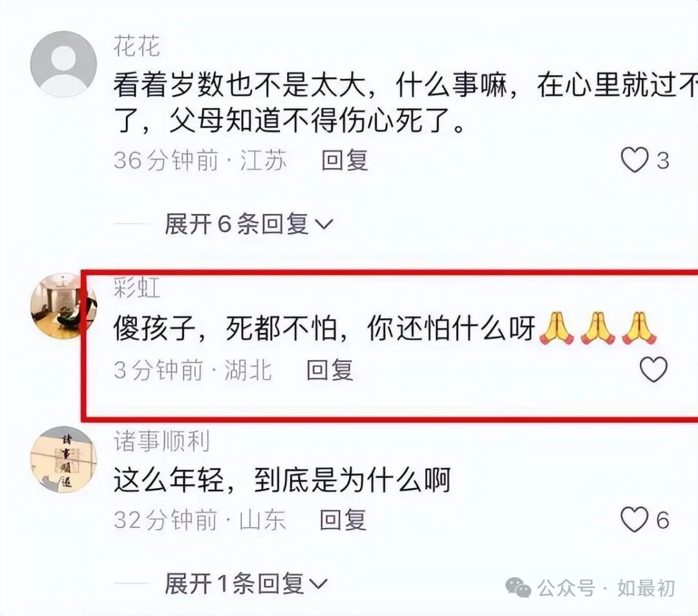The width and height of the screenshot is (698, 616).
Task: Open 诸事顺利's calligraphy avatar
Action: click(63, 460)
